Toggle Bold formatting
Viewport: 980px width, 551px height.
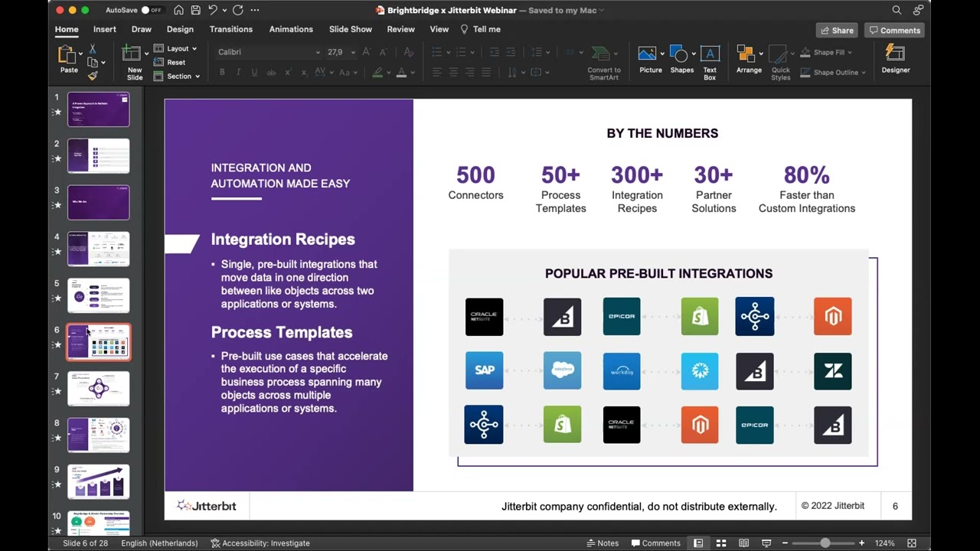[222, 72]
